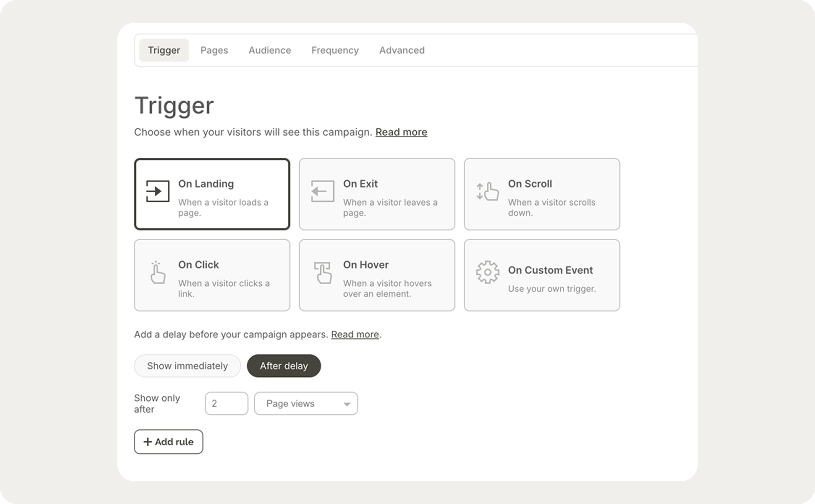The image size is (815, 504).
Task: Click the On Hover hand icon
Action: (x=323, y=272)
